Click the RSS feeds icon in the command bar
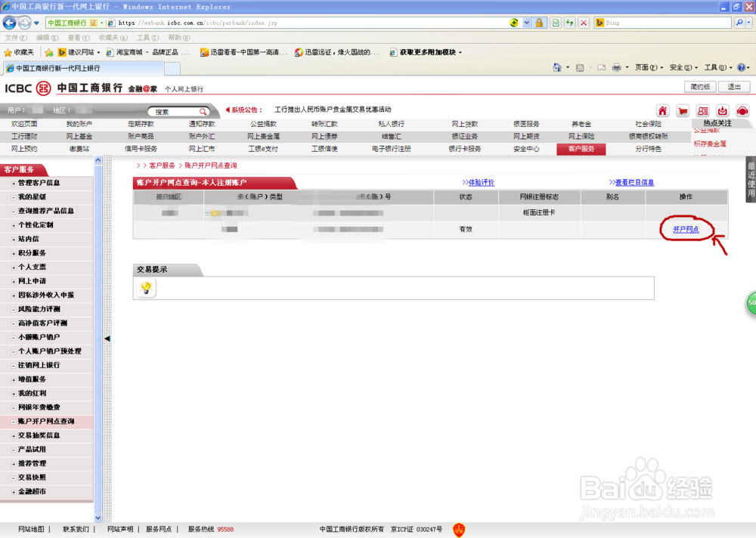This screenshot has width=756, height=538. coord(580,67)
